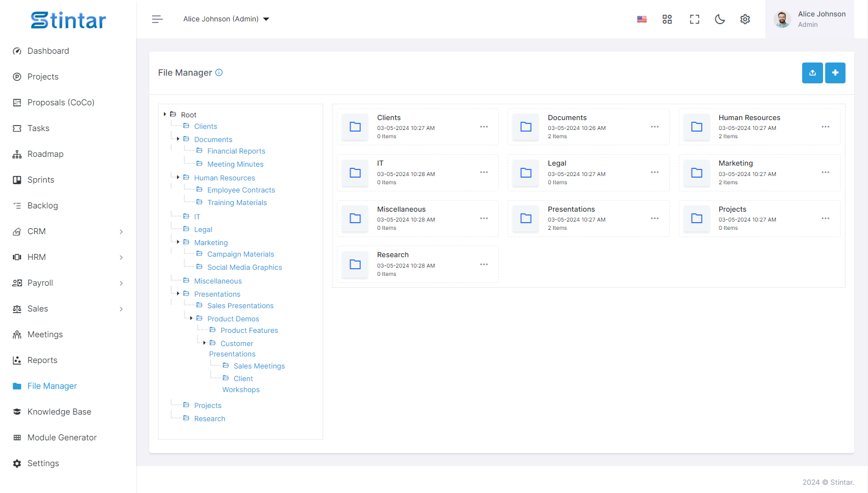Open the Alice Johnson (Admin) dropdown
Screen dimensions: 868x493
226,19
